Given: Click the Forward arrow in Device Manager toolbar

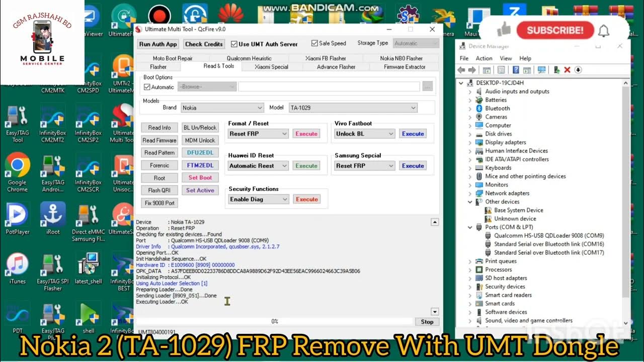Looking at the screenshot, I should 472,70.
